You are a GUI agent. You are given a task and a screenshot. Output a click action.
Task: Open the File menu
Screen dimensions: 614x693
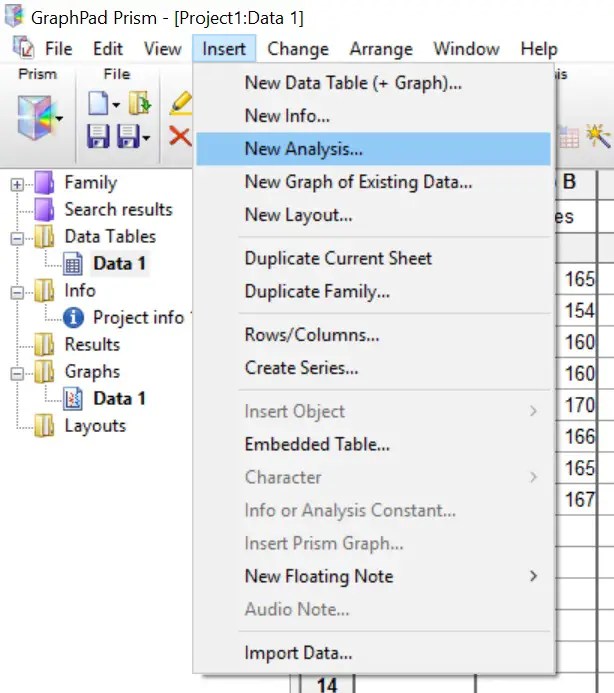(x=58, y=49)
